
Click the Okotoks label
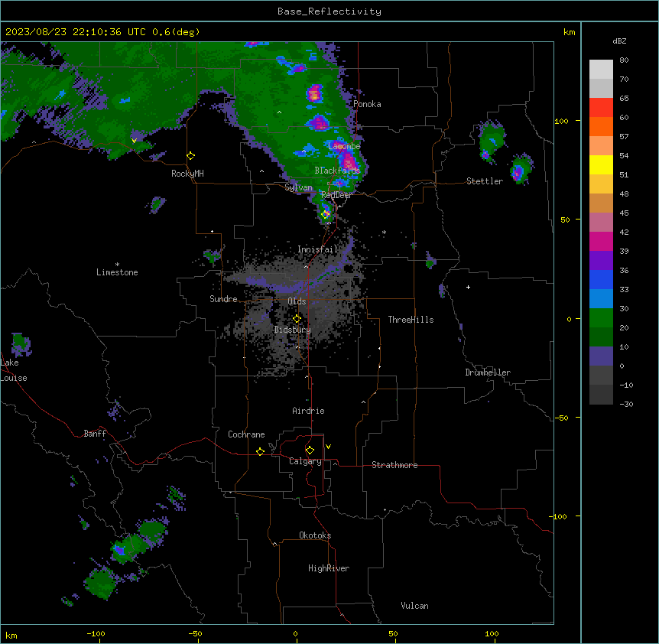click(315, 535)
